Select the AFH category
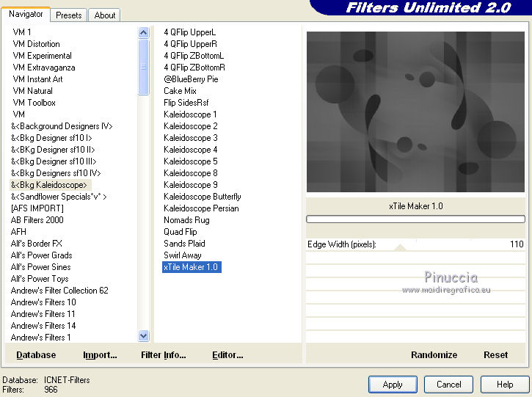The width and height of the screenshot is (532, 397). tap(18, 232)
